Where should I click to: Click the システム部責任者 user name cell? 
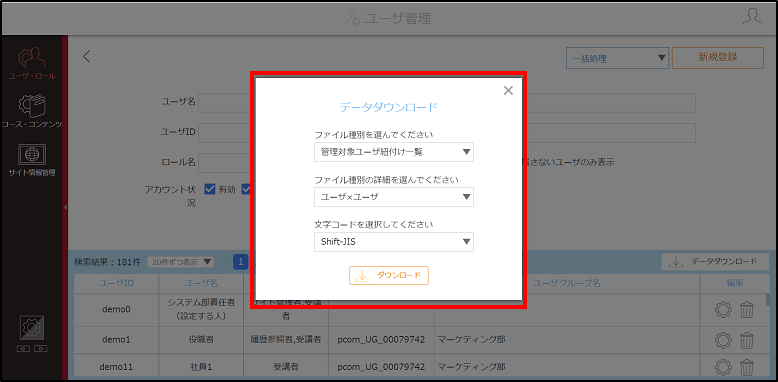[201, 310]
